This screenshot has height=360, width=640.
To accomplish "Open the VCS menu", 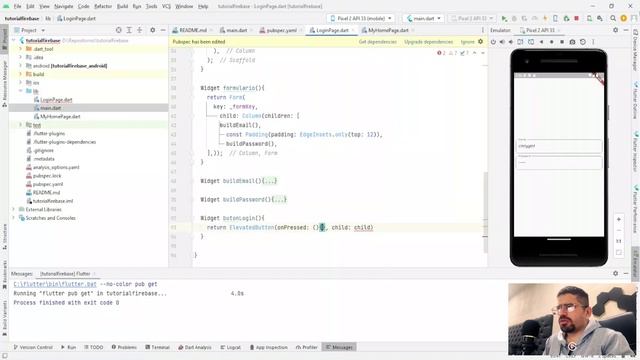I will pos(166,6).
